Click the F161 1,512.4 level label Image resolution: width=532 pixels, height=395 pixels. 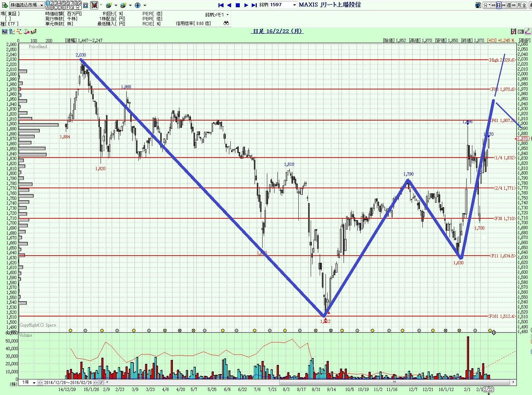(502, 316)
